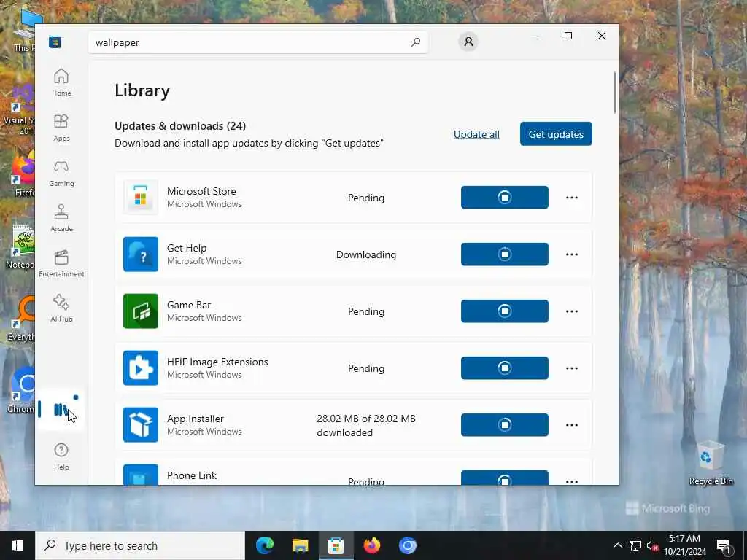The width and height of the screenshot is (747, 560).
Task: Stop HEIF Image Extensions pending update
Action: point(505,368)
